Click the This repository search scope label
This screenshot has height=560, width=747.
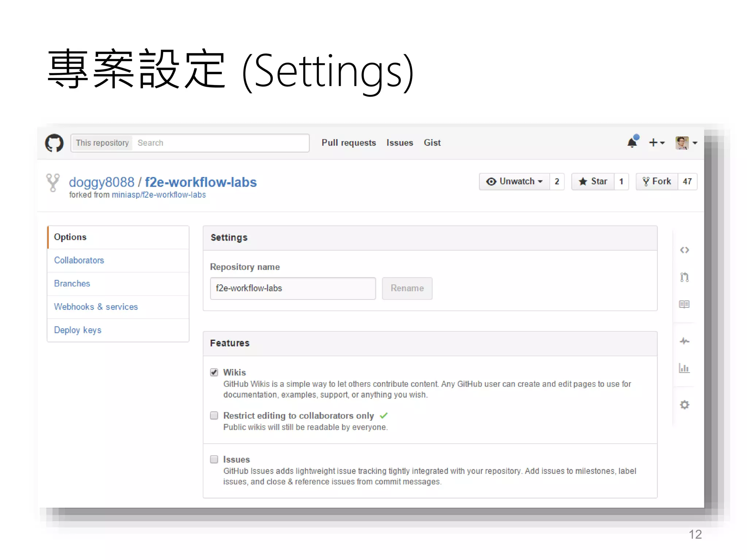coord(102,143)
